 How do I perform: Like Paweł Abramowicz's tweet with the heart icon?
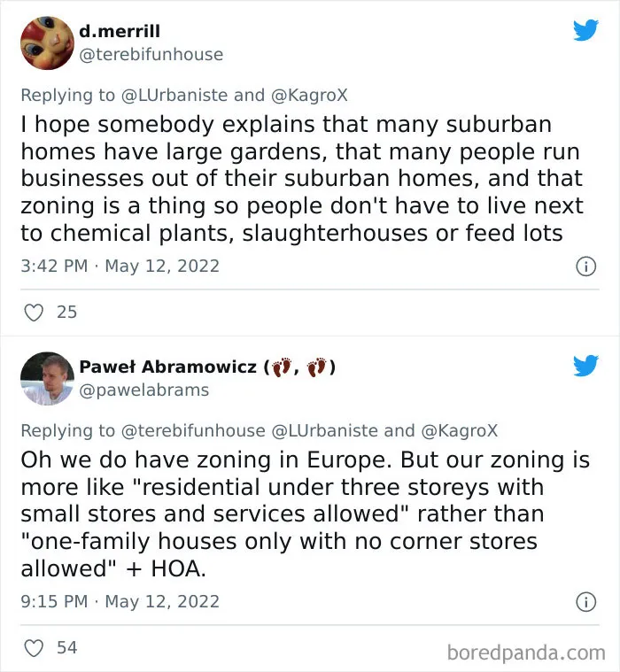pos(34,648)
